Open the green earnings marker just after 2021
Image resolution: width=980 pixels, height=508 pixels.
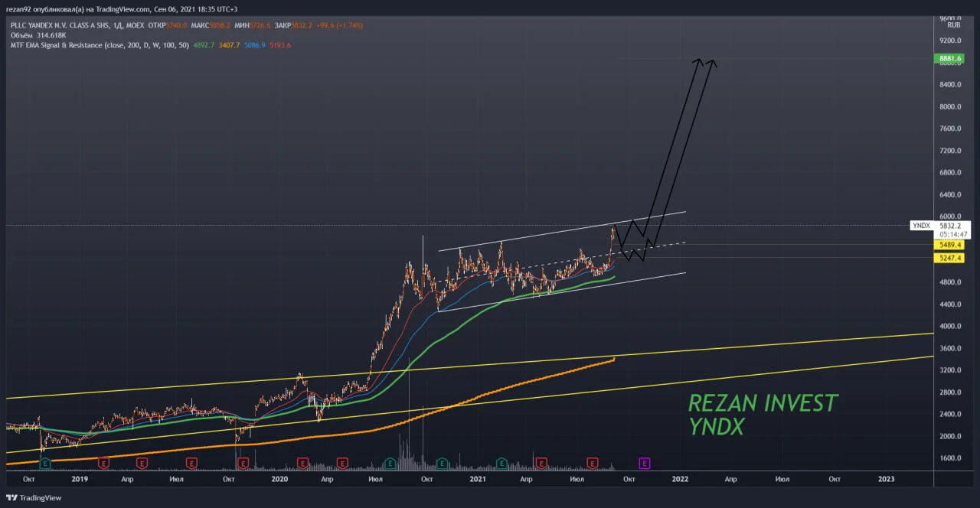[501, 463]
